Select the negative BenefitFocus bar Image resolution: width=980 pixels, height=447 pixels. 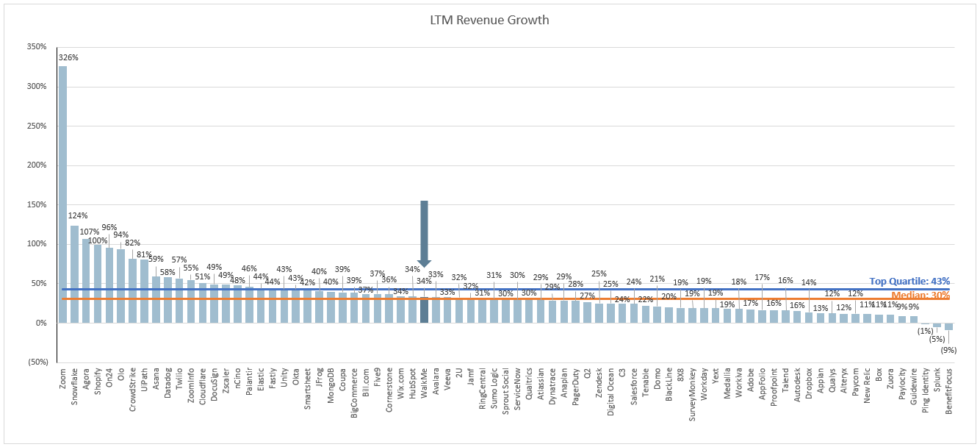click(x=948, y=326)
